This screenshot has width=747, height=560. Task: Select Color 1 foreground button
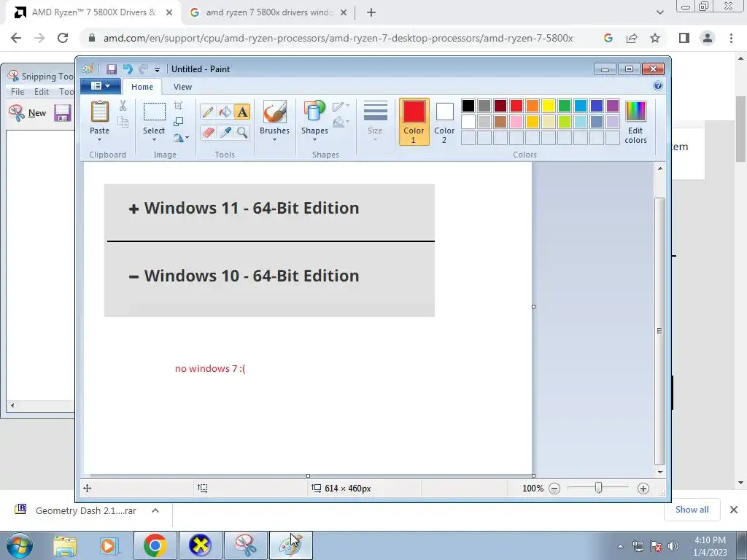(x=414, y=122)
